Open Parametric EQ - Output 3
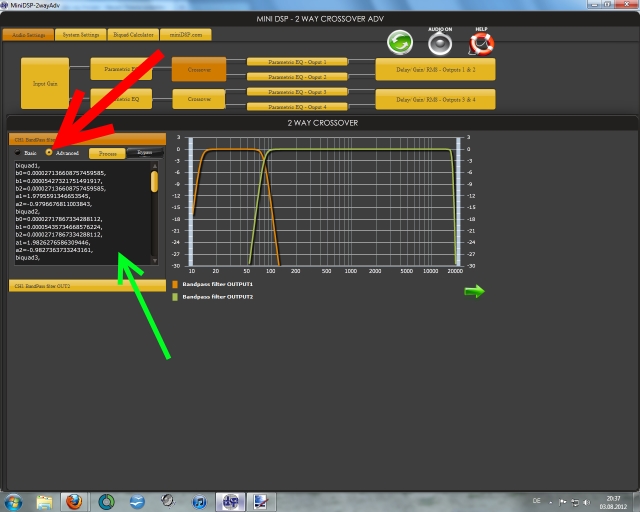The width and height of the screenshot is (640, 512). (297, 92)
